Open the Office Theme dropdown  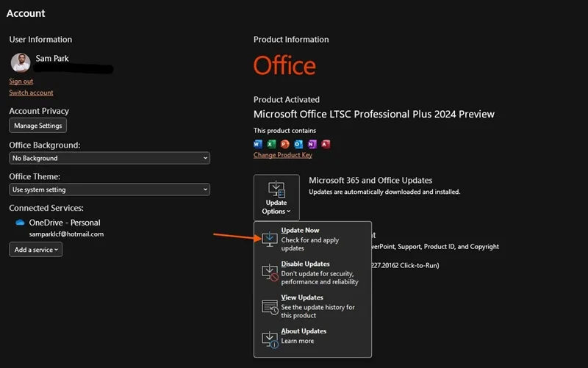point(110,190)
